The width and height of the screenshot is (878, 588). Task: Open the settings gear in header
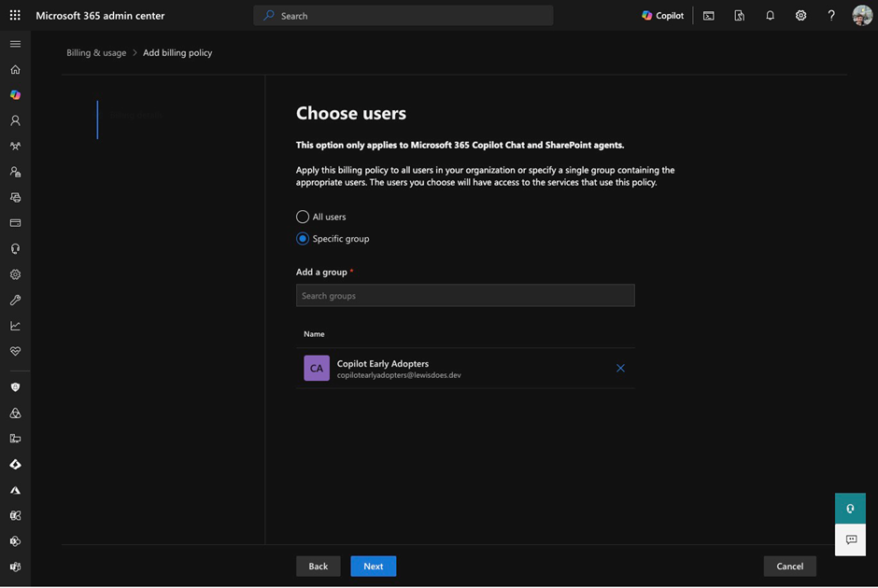[x=800, y=16]
